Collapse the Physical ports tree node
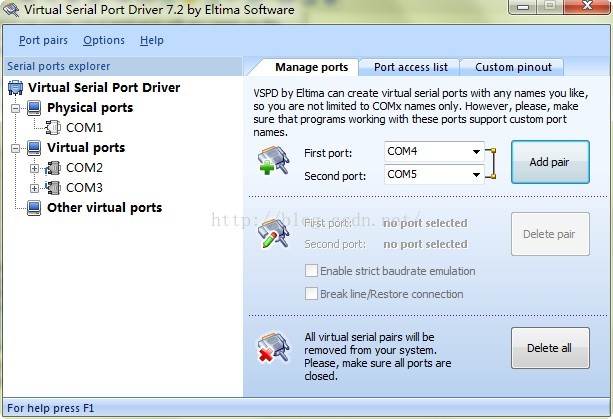 click(15, 108)
